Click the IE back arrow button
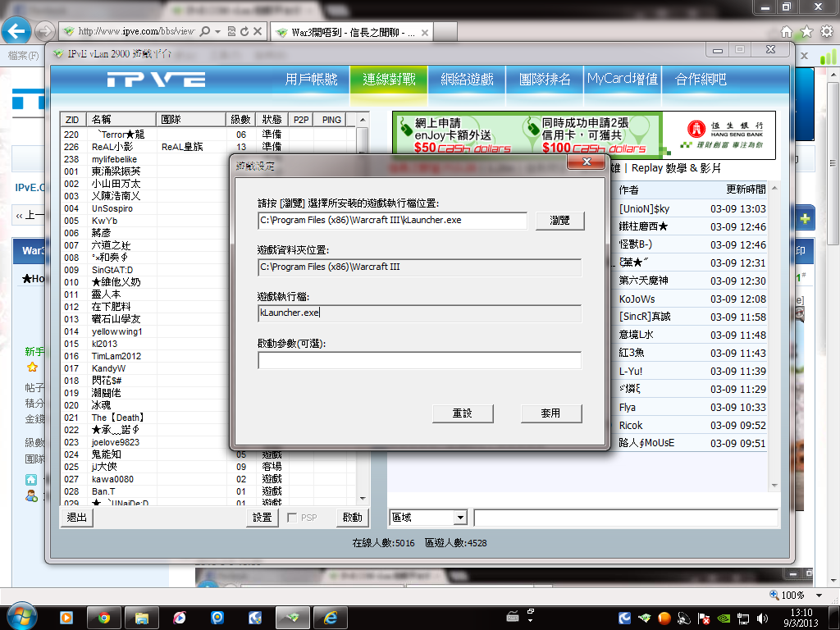Screen dimensions: 840x630 click(x=17, y=32)
